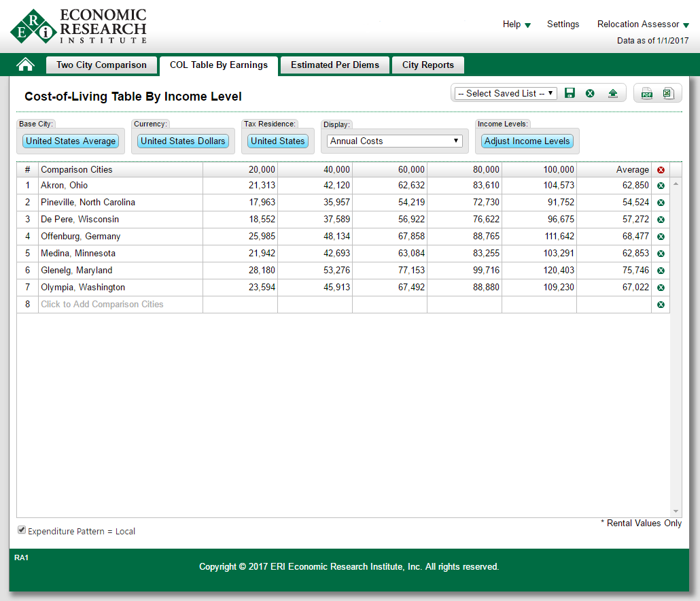Switch to Two City Comparison tab
700x601 pixels.
(x=102, y=65)
